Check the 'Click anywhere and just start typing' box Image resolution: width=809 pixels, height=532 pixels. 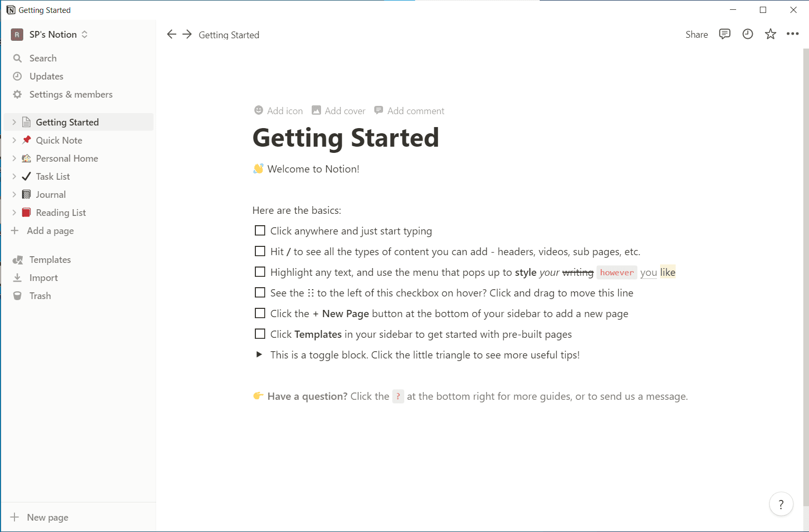[260, 230]
